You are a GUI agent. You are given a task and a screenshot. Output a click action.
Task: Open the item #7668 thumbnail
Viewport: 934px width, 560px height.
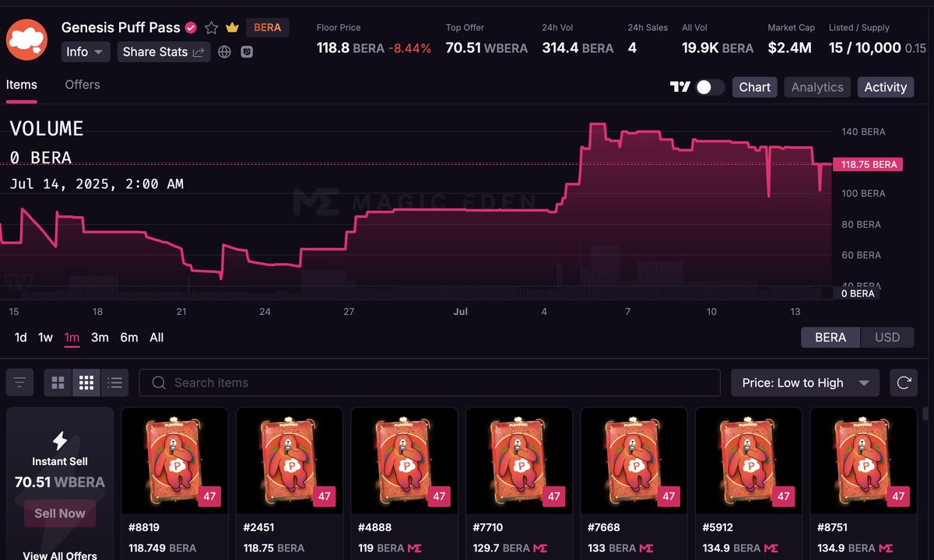tap(634, 460)
